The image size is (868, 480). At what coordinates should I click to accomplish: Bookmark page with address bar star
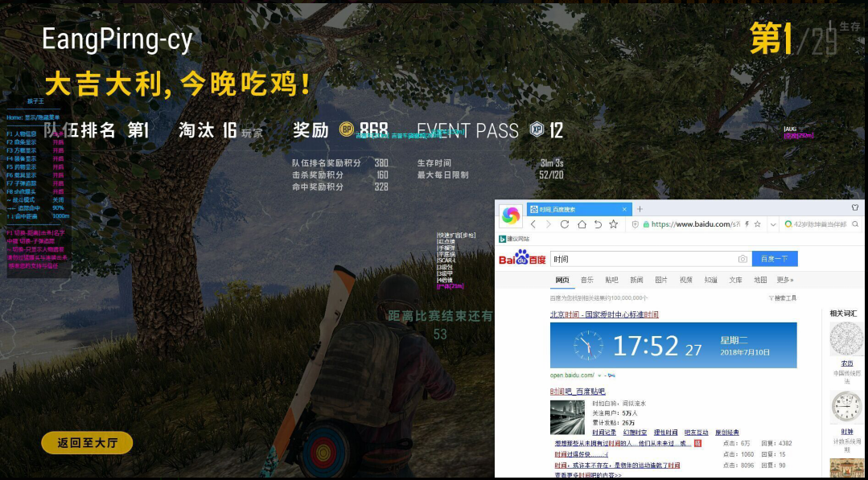[757, 224]
